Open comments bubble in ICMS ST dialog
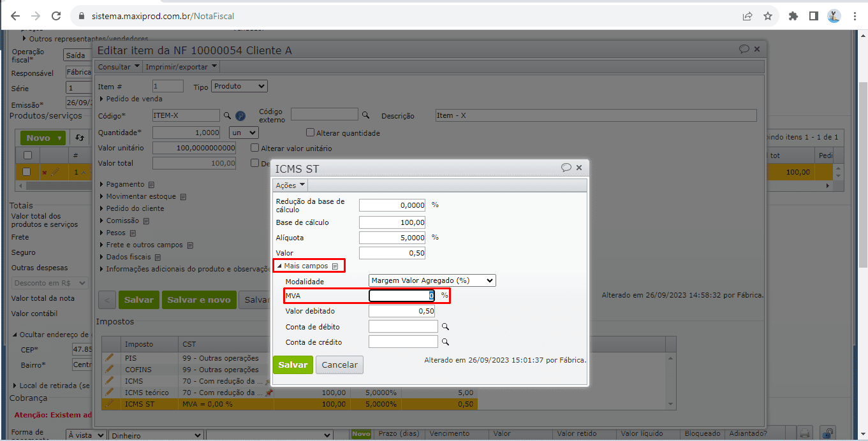Screen dimensions: 868x441 click(566, 168)
